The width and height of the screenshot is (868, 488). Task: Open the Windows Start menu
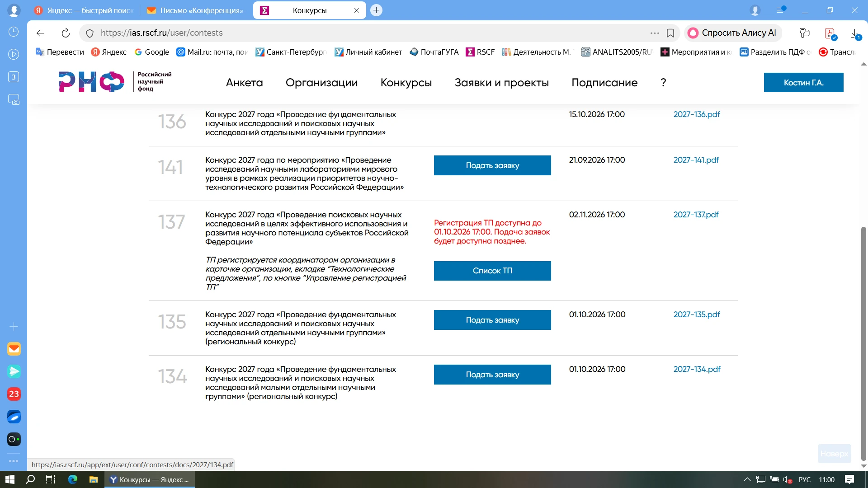9,479
